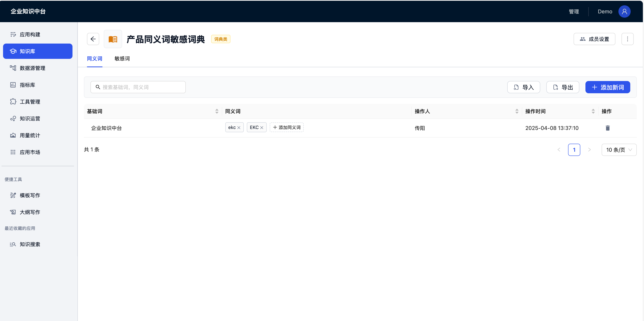Click the 添加新词 button
This screenshot has width=644, height=321.
(608, 87)
